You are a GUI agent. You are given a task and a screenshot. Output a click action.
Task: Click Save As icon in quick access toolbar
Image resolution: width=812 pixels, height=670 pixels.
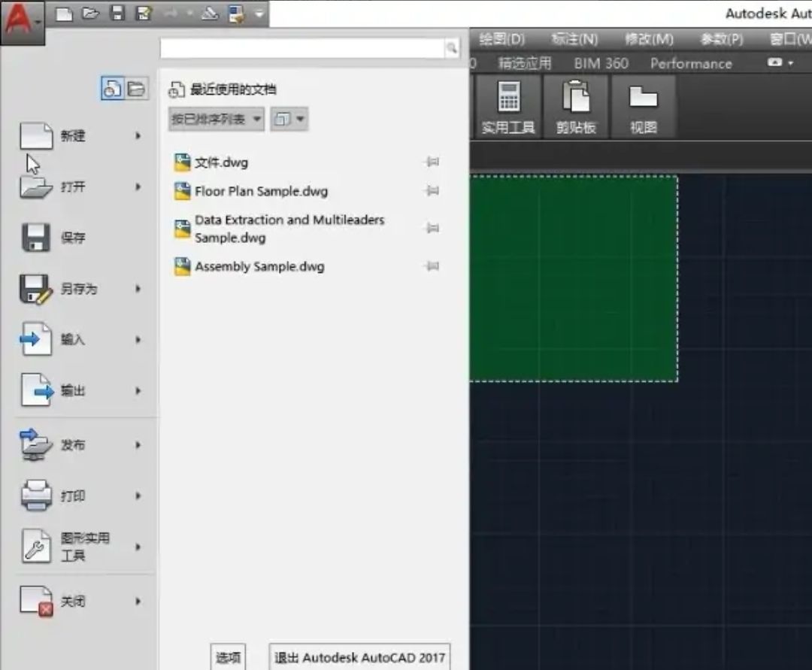pyautogui.click(x=144, y=13)
